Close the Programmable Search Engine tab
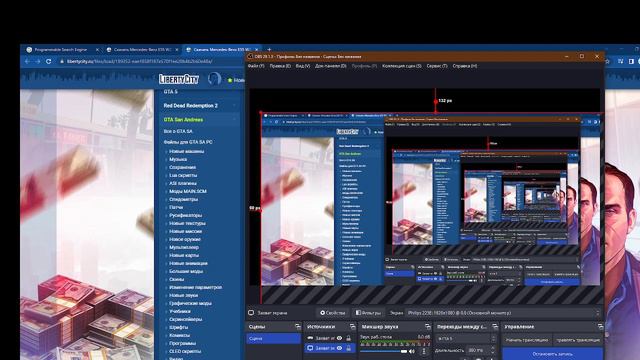This screenshot has width=640, height=360. point(97,49)
